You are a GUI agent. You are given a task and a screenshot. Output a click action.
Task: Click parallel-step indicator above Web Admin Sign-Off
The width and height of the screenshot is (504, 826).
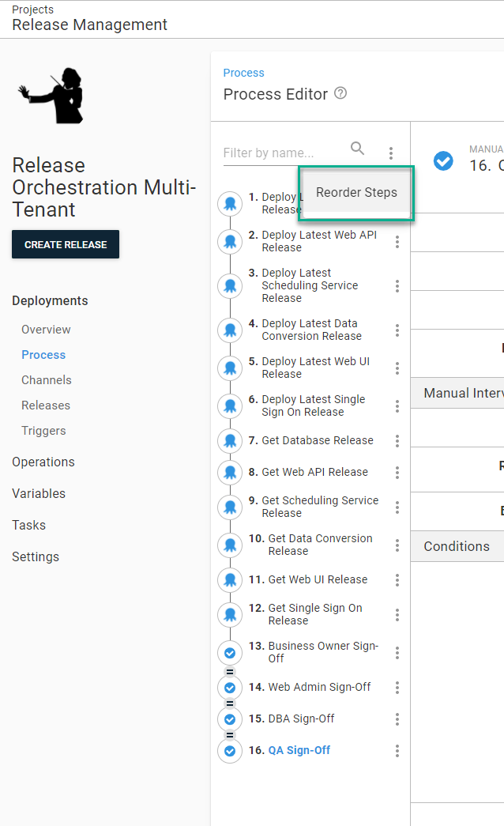point(230,672)
